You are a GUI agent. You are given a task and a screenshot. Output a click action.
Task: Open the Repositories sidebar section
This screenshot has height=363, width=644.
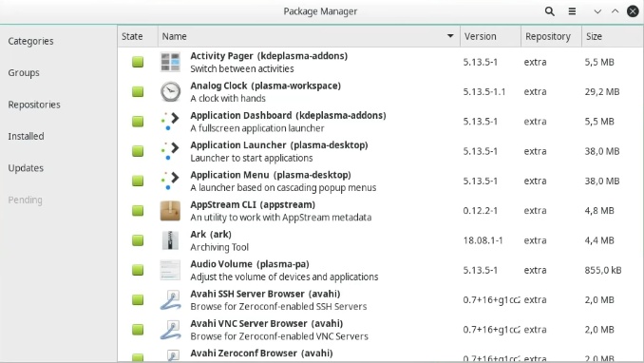click(34, 105)
